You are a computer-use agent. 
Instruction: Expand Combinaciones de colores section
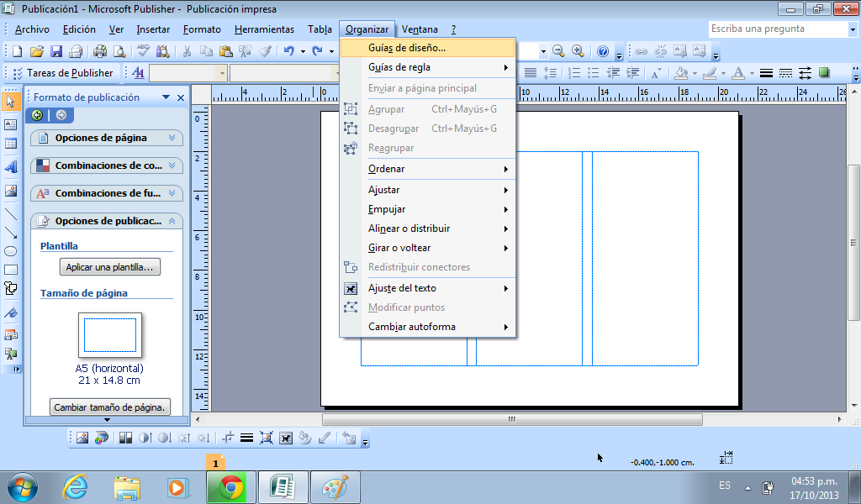click(107, 165)
